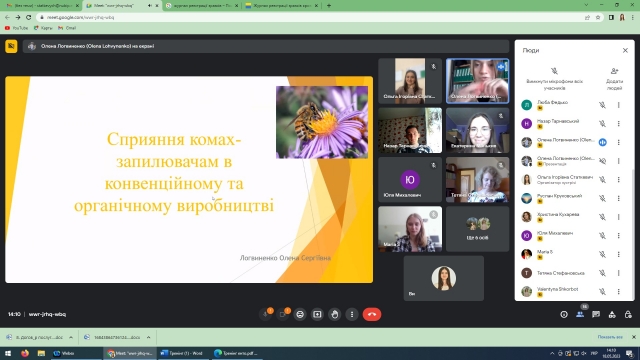Viewport: 640px width, 360px height.
Task: Click the Юля Михалович avatar tile
Action: pyautogui.click(x=410, y=180)
